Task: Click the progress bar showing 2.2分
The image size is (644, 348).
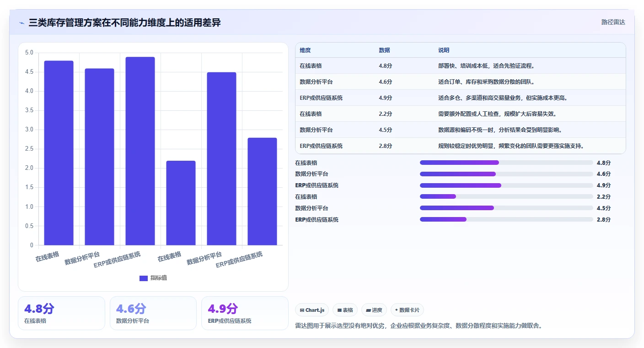Action: pos(506,196)
